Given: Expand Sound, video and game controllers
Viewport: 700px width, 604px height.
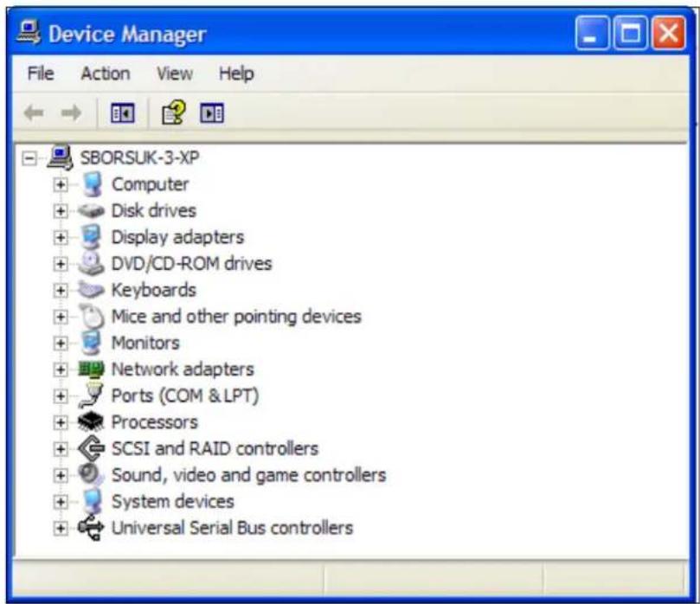Looking at the screenshot, I should point(61,475).
